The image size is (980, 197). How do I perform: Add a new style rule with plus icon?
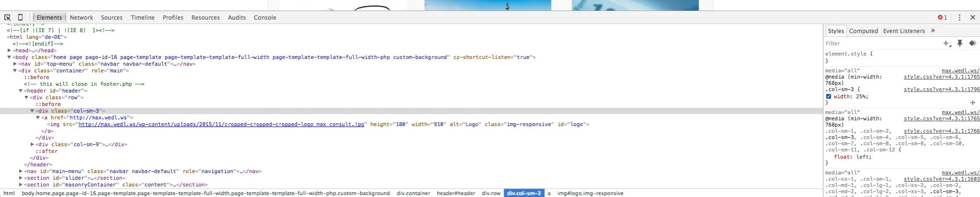pyautogui.click(x=947, y=44)
